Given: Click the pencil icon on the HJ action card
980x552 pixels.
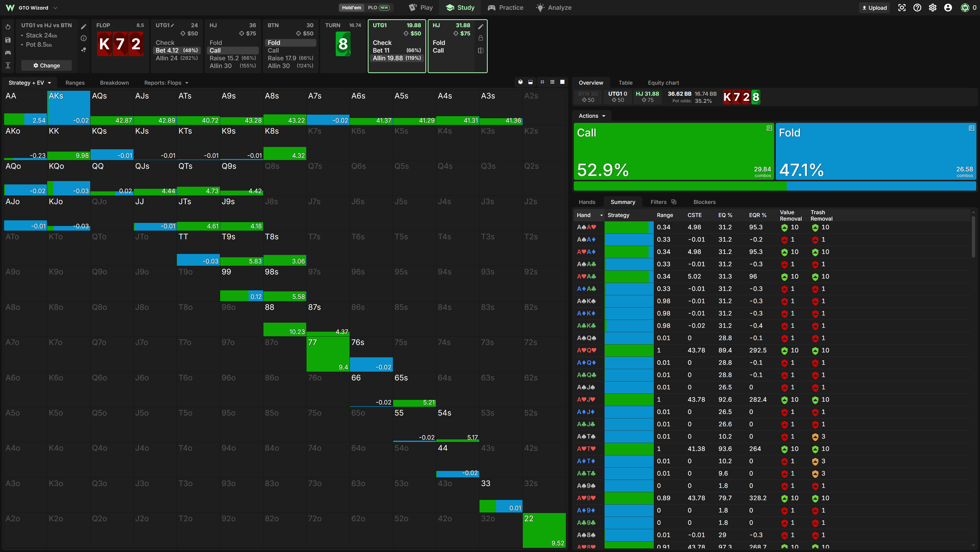Looking at the screenshot, I should 481,26.
